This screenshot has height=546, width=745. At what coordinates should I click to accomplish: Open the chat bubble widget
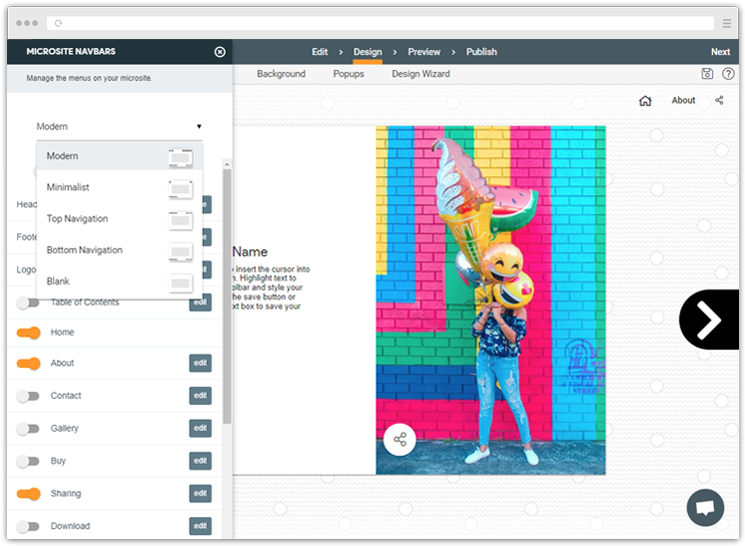705,507
